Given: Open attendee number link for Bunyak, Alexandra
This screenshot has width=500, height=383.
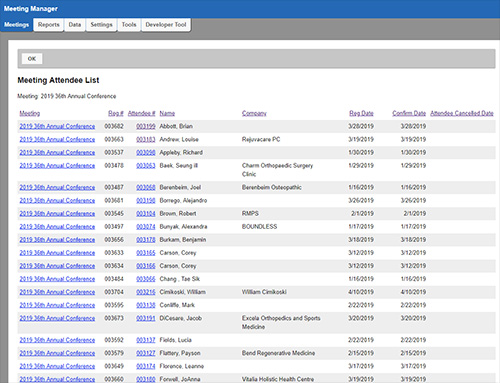Looking at the screenshot, I should pyautogui.click(x=146, y=227).
